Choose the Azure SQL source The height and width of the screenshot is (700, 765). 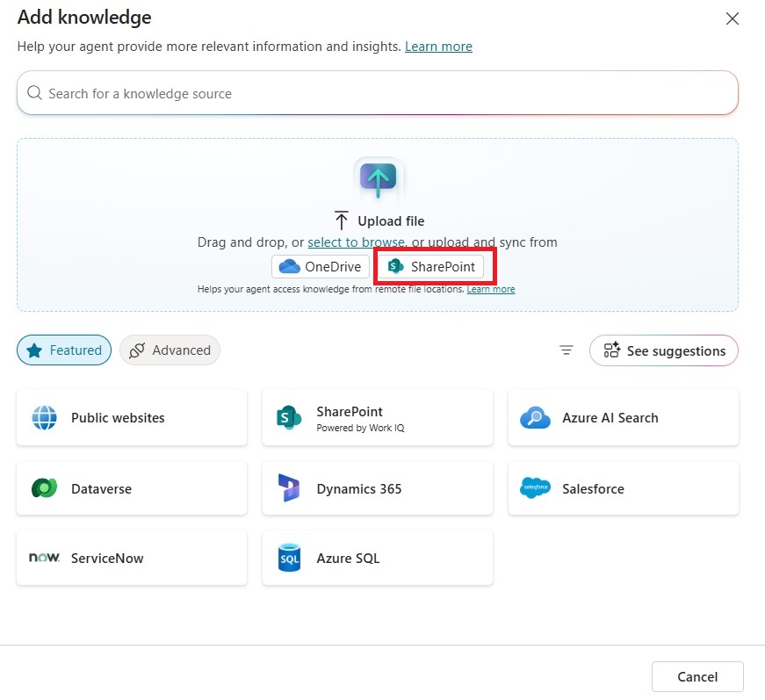(x=377, y=559)
